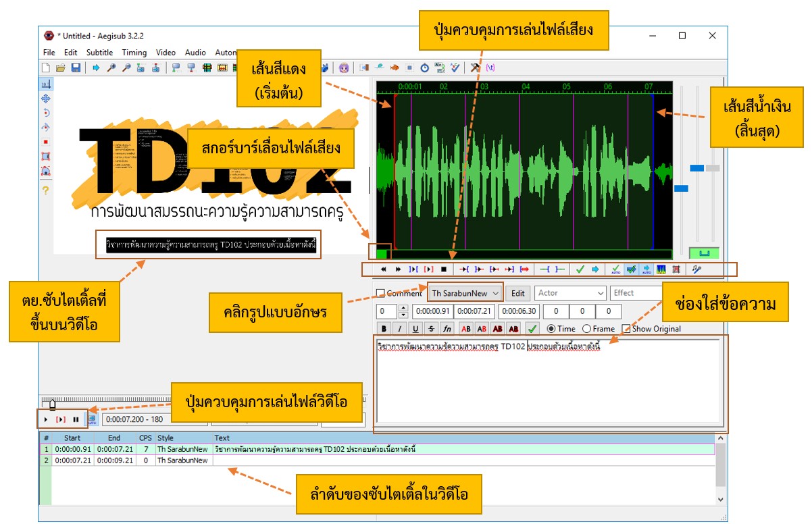
Task: Select the Frame radio button
Action: (x=586, y=329)
